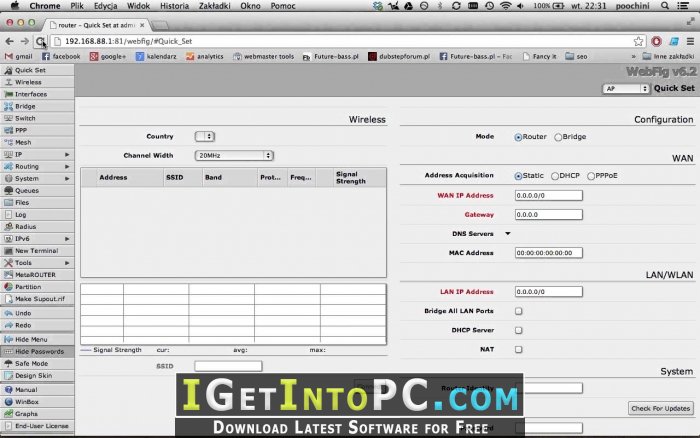700x438 pixels.
Task: Open Radius section icon
Action: tap(8, 227)
